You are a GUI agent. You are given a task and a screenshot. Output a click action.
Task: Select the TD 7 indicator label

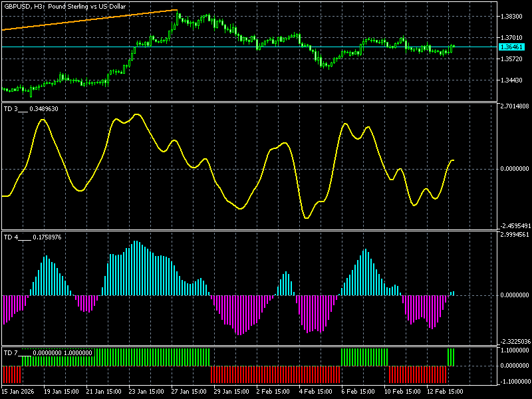[x=48, y=353]
